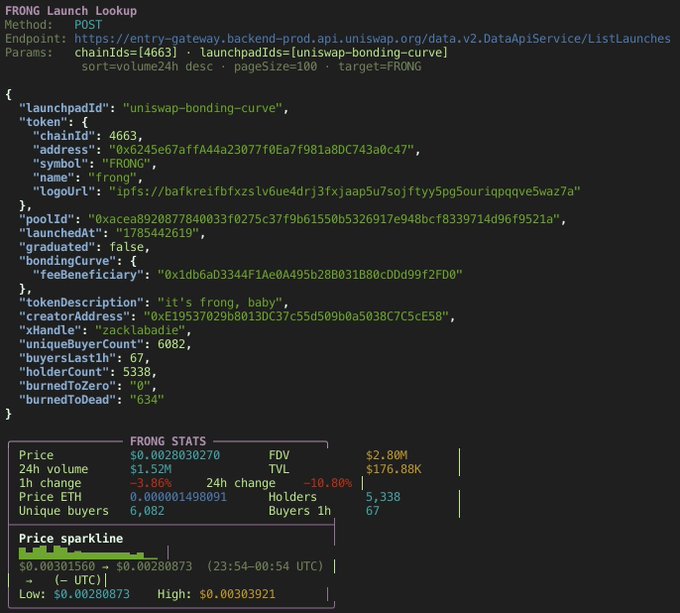
Task: Click the 'Price sparkline' heading
Action: (71, 538)
